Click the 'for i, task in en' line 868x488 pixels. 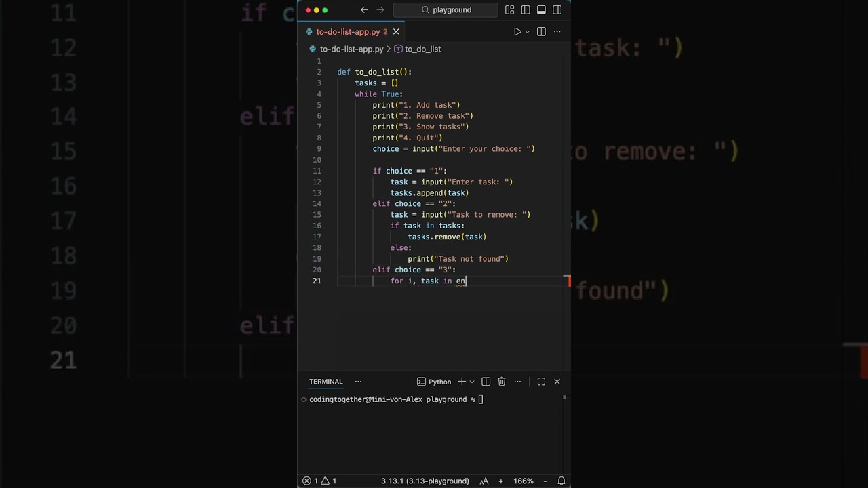pyautogui.click(x=429, y=281)
